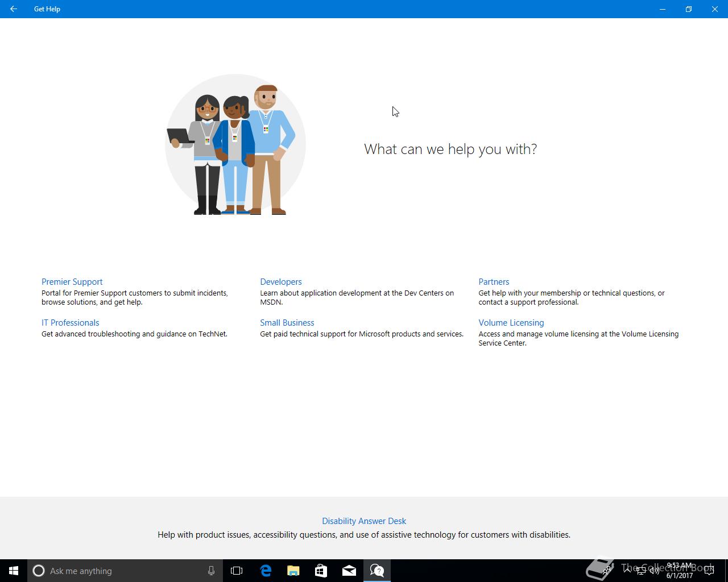Click the 'Get help with your membership' description
The width and height of the screenshot is (728, 582).
click(572, 298)
